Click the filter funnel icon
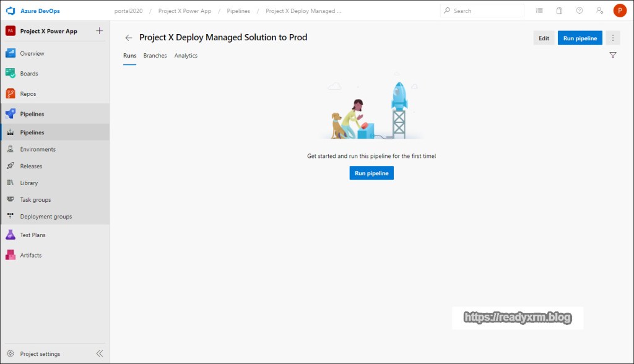The width and height of the screenshot is (634, 364). [613, 56]
